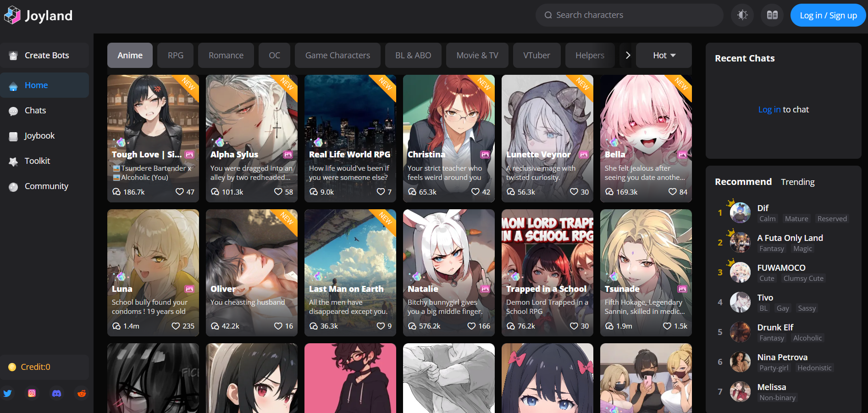Image resolution: width=868 pixels, height=413 pixels.
Task: Select the Anime category tab
Action: pyautogui.click(x=130, y=56)
